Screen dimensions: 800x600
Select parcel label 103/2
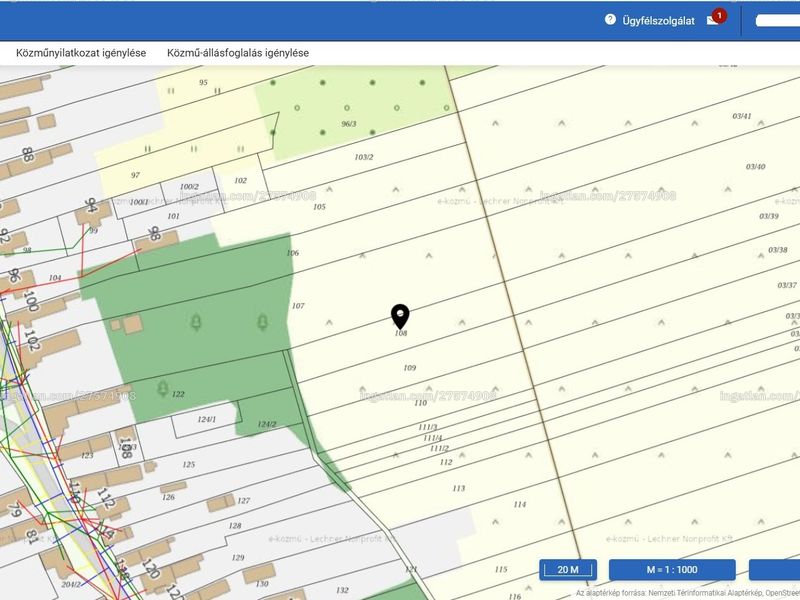(364, 157)
